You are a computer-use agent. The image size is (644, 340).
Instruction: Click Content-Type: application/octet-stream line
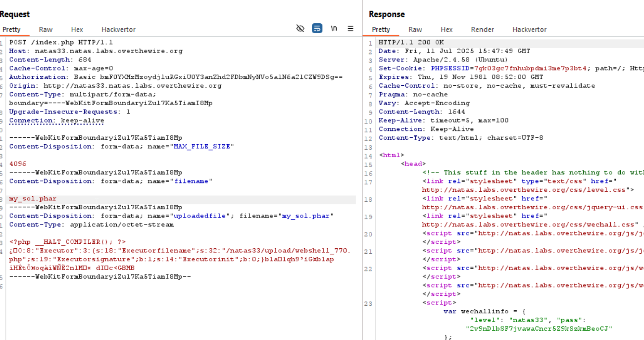[92, 225]
